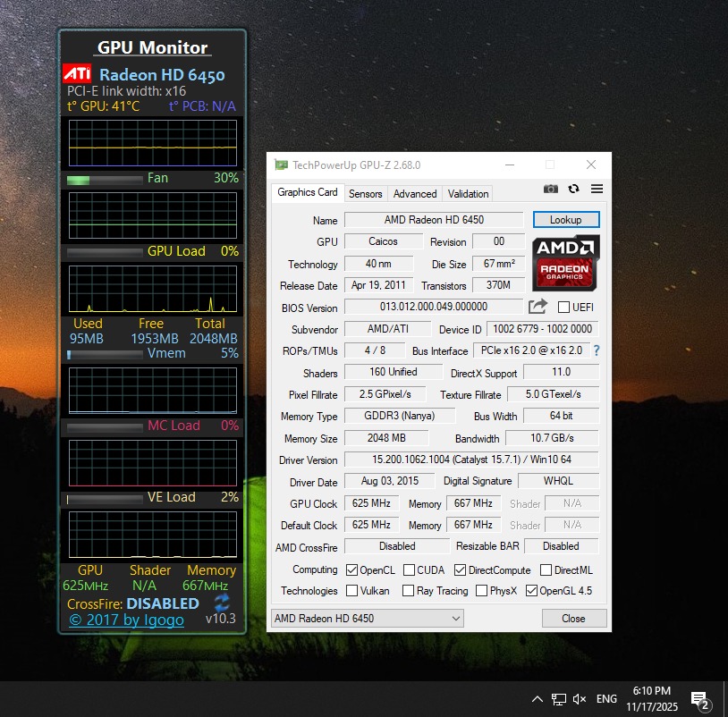728x717 pixels.
Task: Click the BIOS Version text field
Action: click(434, 307)
